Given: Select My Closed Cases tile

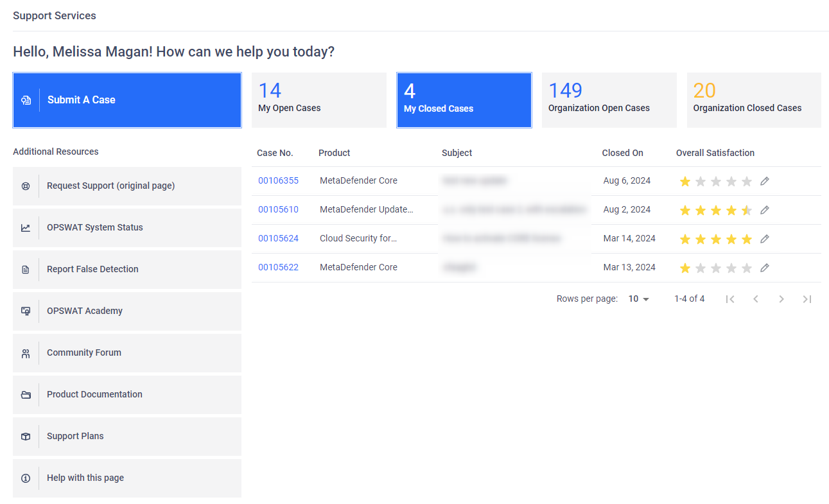Looking at the screenshot, I should point(464,100).
